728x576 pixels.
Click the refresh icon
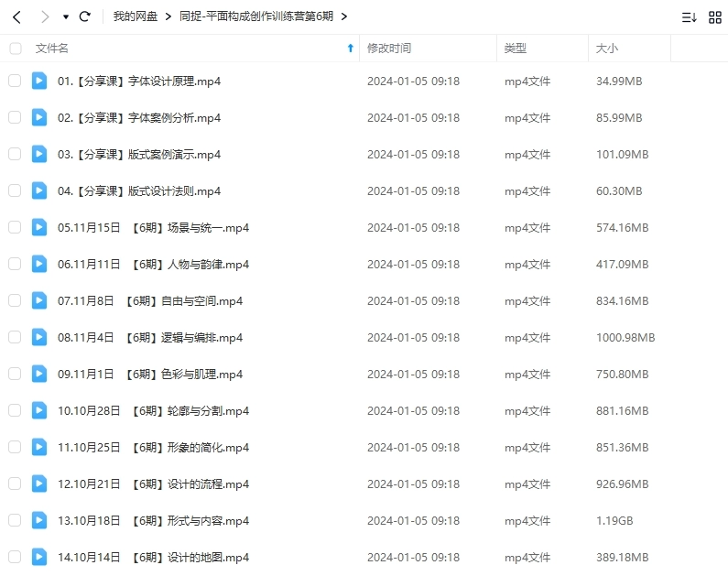pyautogui.click(x=85, y=16)
